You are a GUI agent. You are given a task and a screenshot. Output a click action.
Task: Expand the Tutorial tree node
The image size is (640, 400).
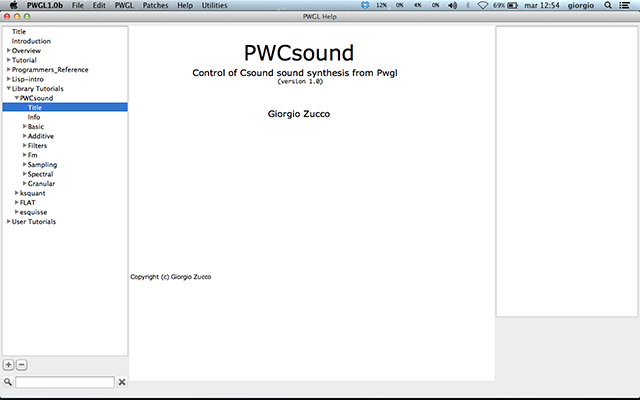pos(9,60)
